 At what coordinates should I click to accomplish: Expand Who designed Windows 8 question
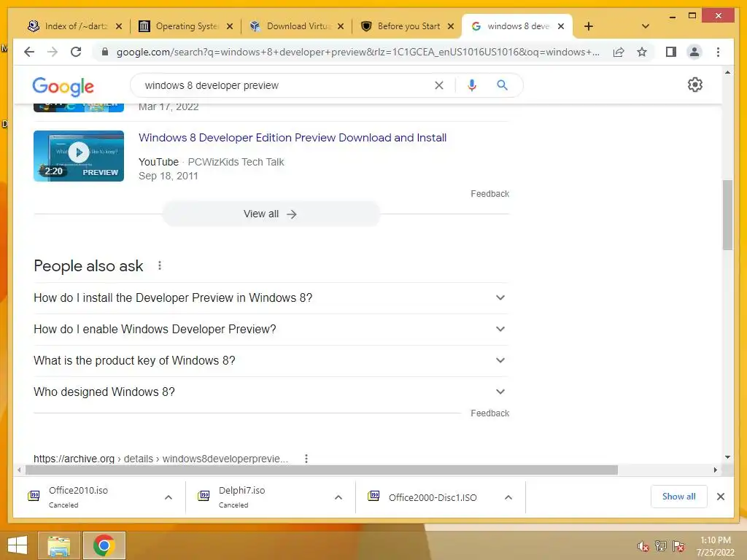271,392
